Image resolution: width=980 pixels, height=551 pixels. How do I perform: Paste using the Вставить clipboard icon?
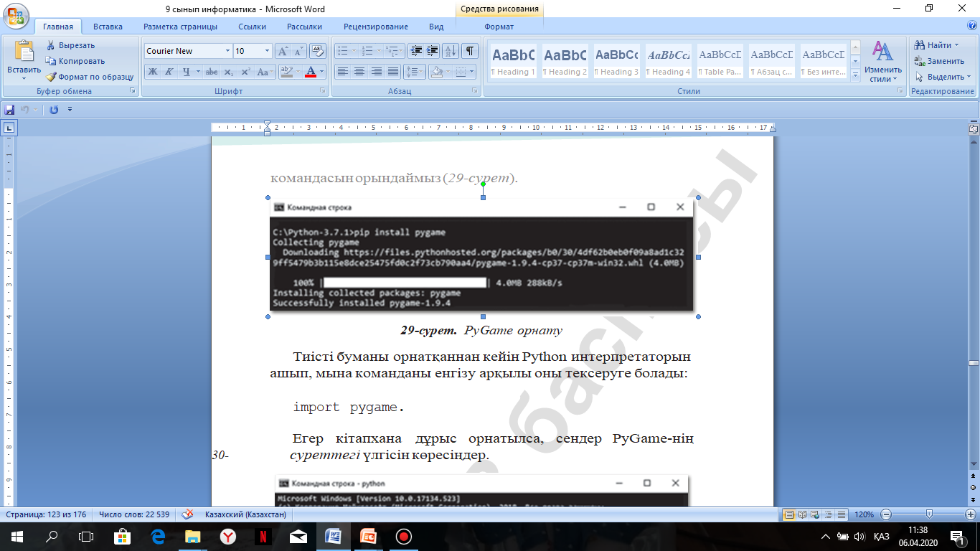(24, 50)
